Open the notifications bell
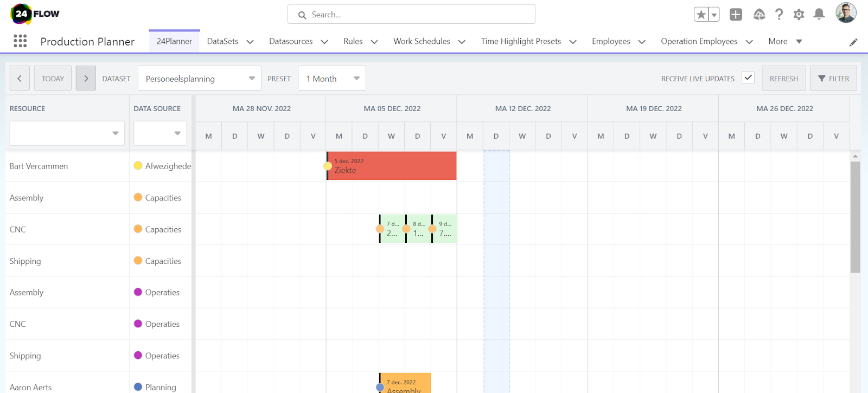This screenshot has width=868, height=393. pos(819,15)
